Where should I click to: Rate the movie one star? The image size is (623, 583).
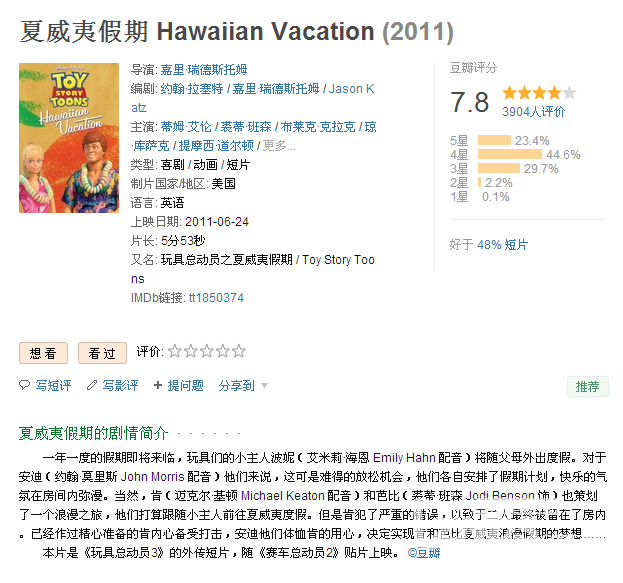175,351
